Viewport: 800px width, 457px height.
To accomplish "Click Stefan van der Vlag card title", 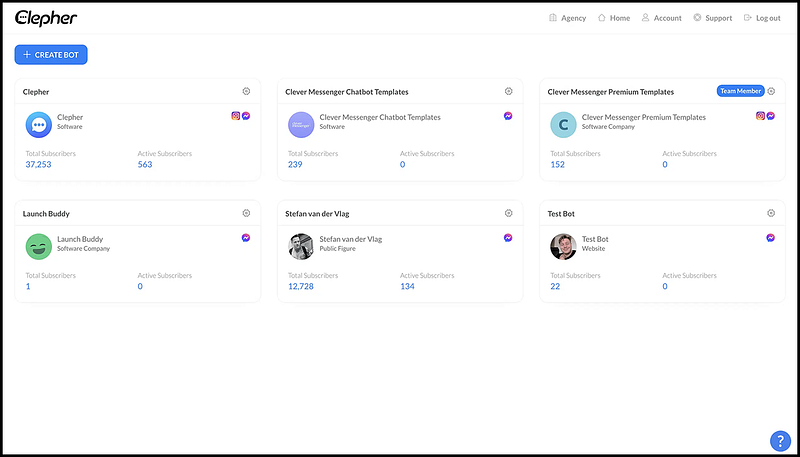I will click(x=317, y=214).
